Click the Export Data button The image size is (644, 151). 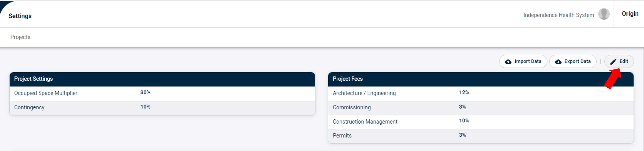(573, 61)
